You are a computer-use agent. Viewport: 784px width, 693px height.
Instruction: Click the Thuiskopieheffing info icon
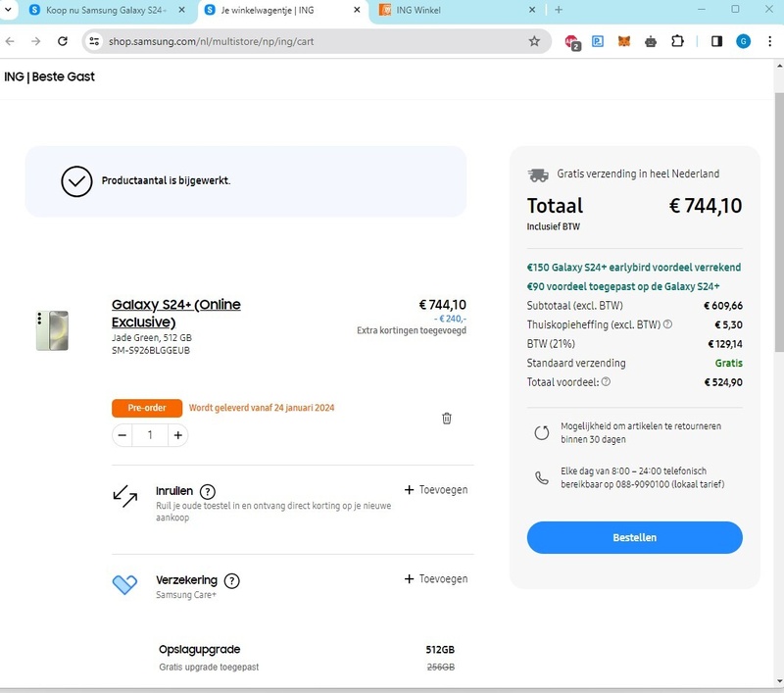pos(667,324)
